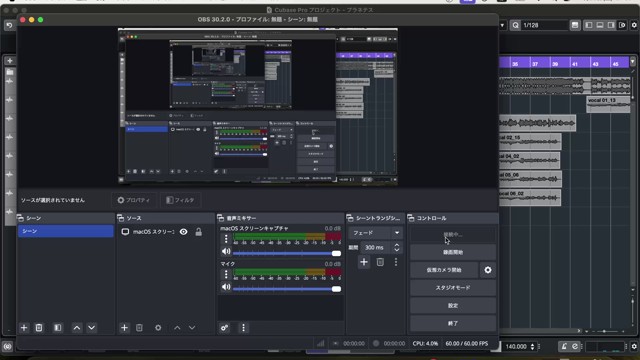
Task: Open the フェード transition dropdown
Action: tap(375, 233)
